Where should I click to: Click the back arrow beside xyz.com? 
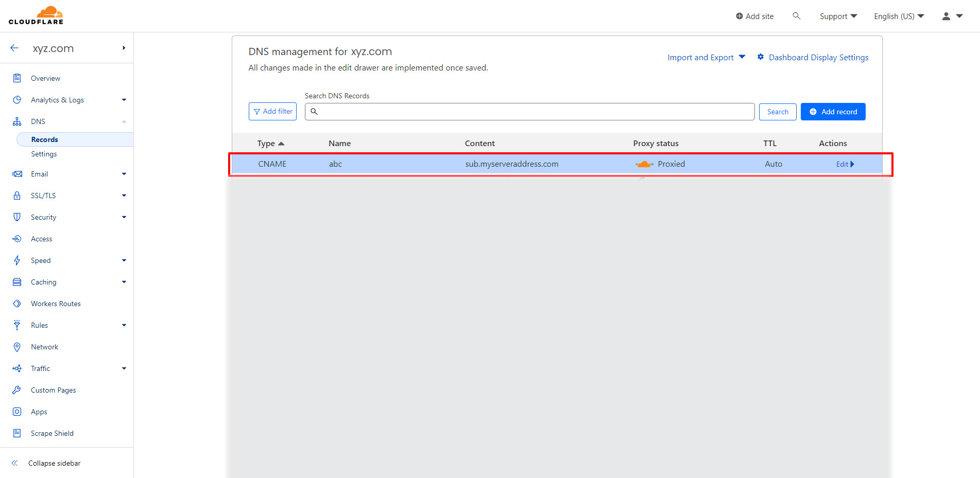click(x=14, y=48)
